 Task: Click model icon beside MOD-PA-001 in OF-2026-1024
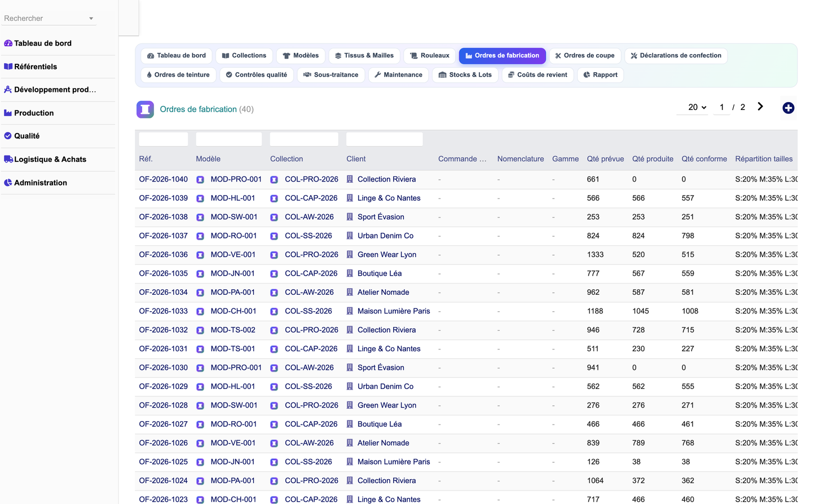(x=200, y=481)
